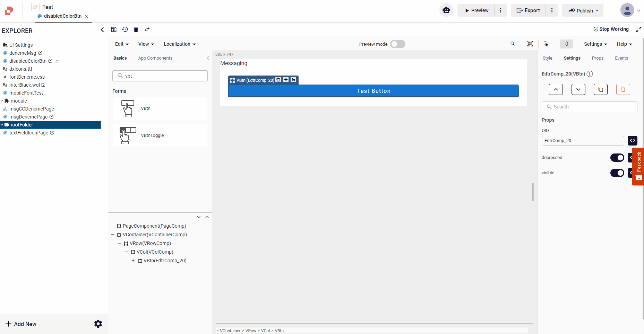Viewport: 644px width, 334px height.
Task: Open the history icon next to save
Action: click(125, 29)
